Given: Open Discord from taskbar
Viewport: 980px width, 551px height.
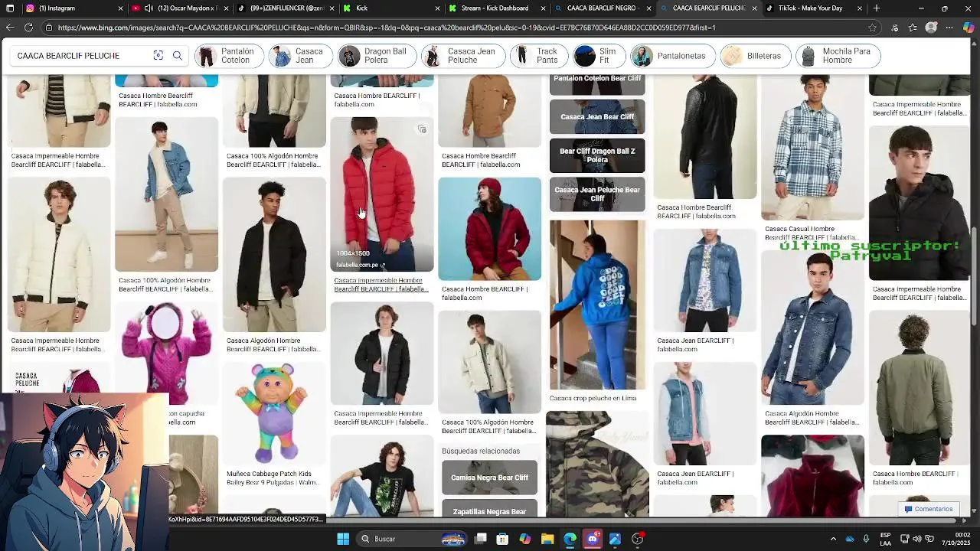Looking at the screenshot, I should click(593, 539).
